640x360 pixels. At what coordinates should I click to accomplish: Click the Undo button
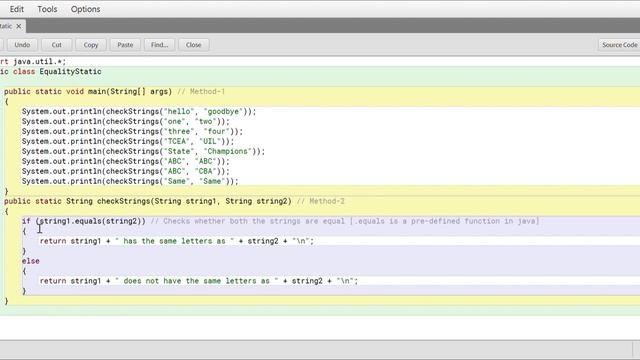click(x=22, y=45)
